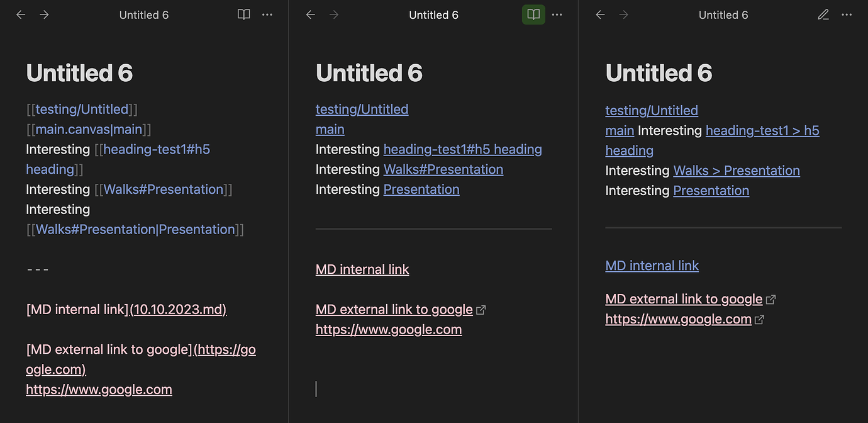Click the back arrow in middle pane
Image resolution: width=868 pixels, height=423 pixels.
pos(310,14)
